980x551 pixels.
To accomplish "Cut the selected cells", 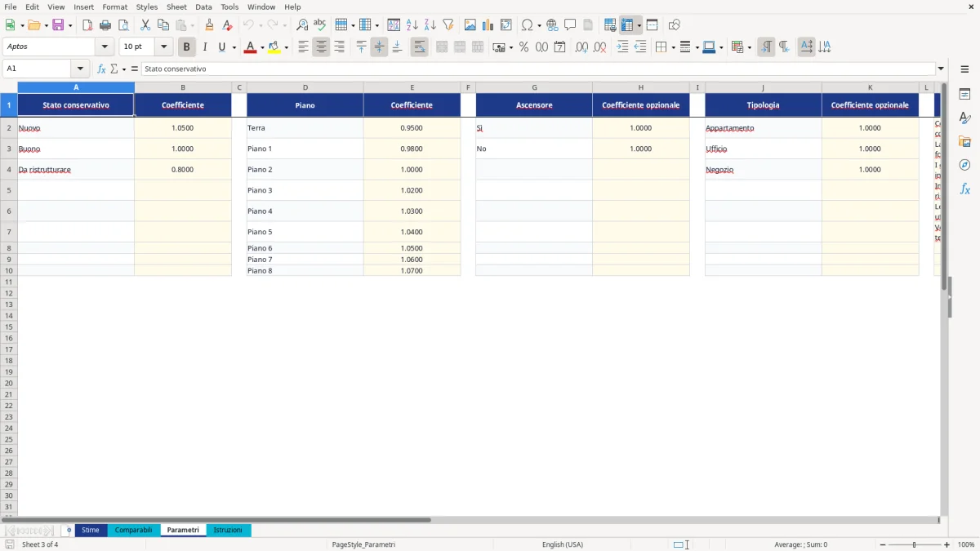I will (145, 25).
